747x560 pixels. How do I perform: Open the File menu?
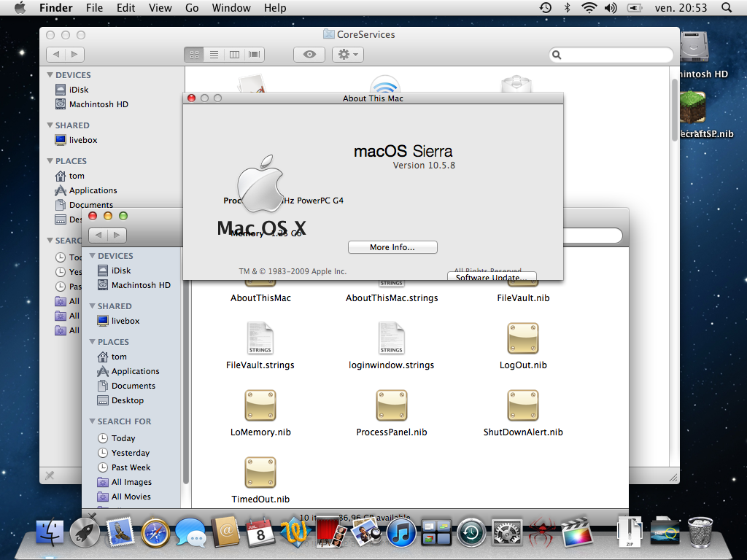(94, 7)
